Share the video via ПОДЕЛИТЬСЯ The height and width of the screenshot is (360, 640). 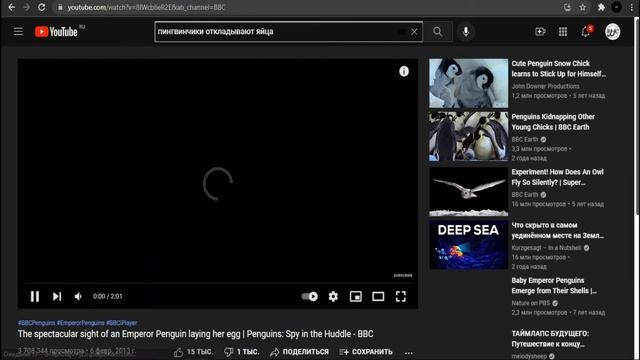click(x=300, y=352)
